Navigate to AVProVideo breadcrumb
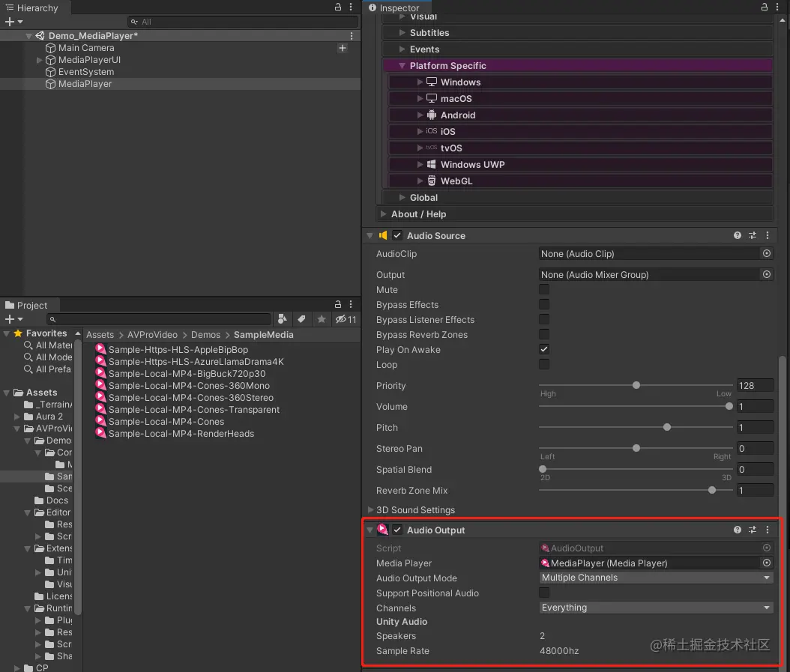790x672 pixels. pyautogui.click(x=152, y=334)
